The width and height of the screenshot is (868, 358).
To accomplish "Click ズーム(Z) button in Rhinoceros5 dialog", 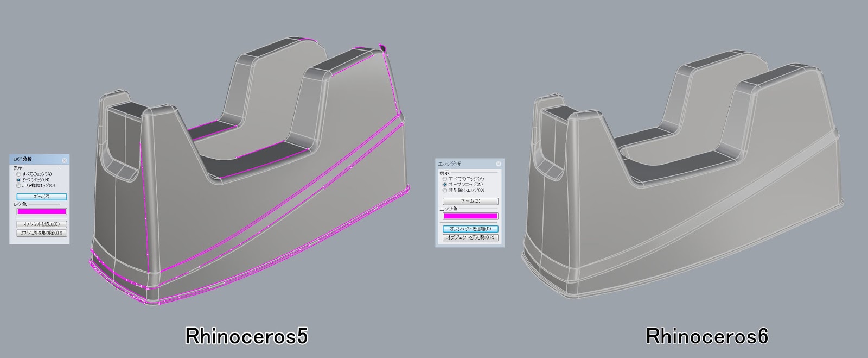I will pos(42,197).
